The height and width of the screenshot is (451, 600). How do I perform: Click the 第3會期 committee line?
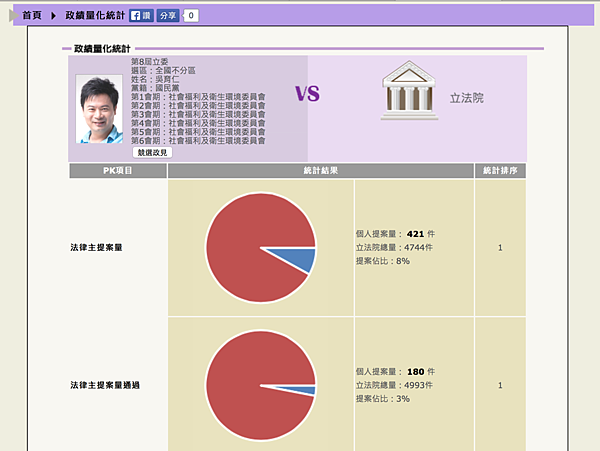[198, 114]
